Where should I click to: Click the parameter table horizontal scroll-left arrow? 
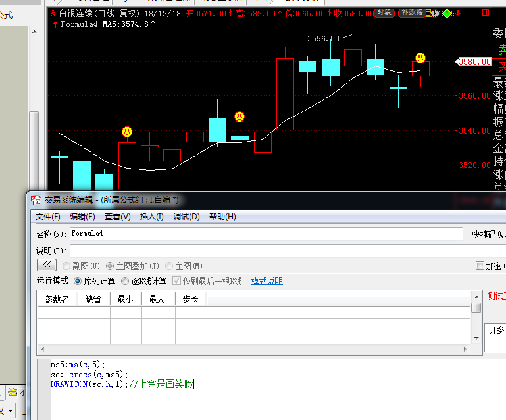click(43, 349)
